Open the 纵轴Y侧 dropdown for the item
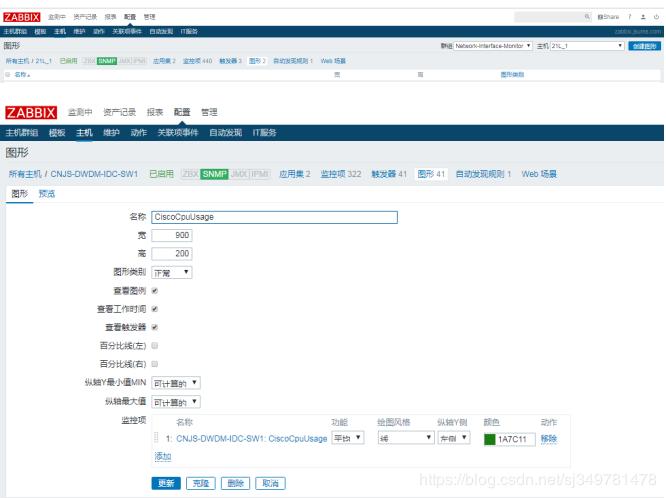 tap(454, 438)
